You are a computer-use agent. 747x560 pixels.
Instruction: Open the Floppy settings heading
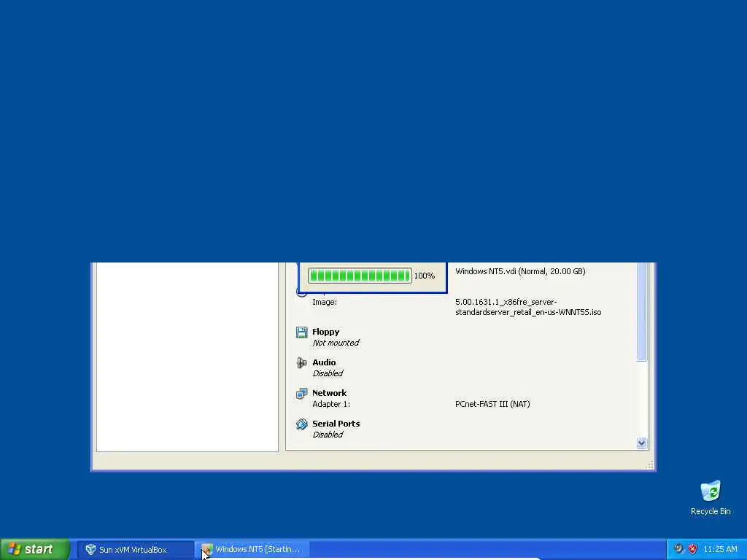pos(326,332)
